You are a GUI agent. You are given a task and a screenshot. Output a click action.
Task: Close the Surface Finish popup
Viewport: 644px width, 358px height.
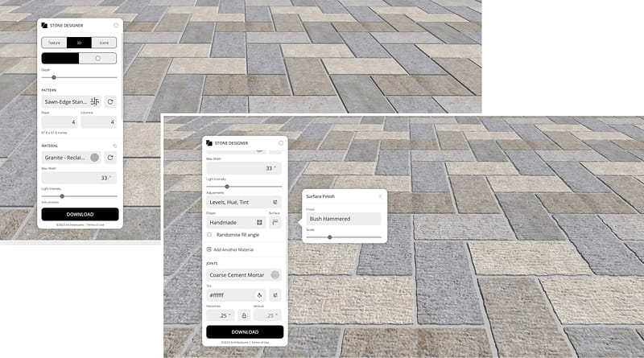pyautogui.click(x=380, y=196)
